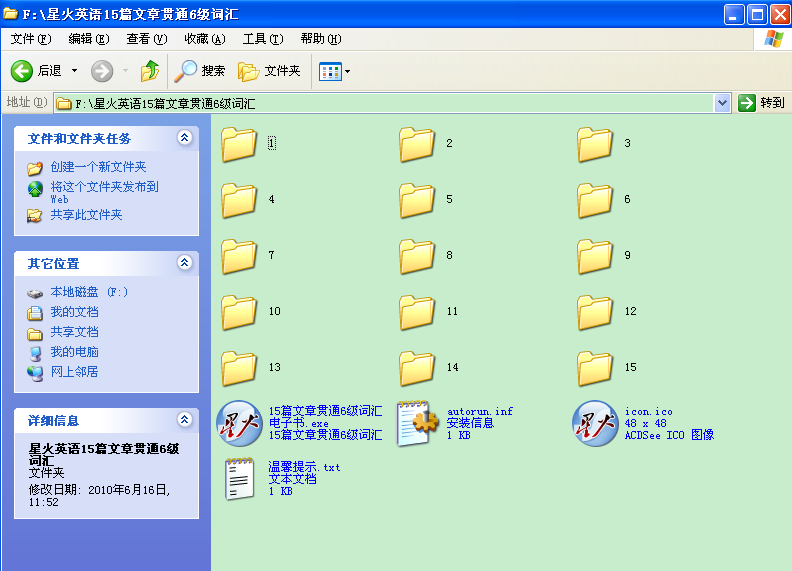Open the 工具(T) menu
The width and height of the screenshot is (792, 571).
[263, 39]
